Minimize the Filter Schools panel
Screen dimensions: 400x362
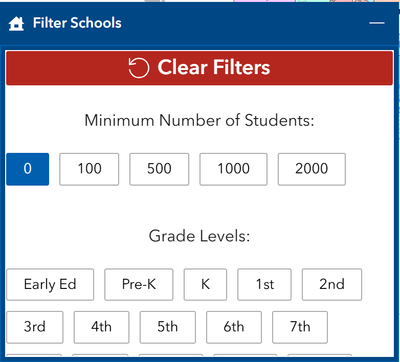(377, 23)
